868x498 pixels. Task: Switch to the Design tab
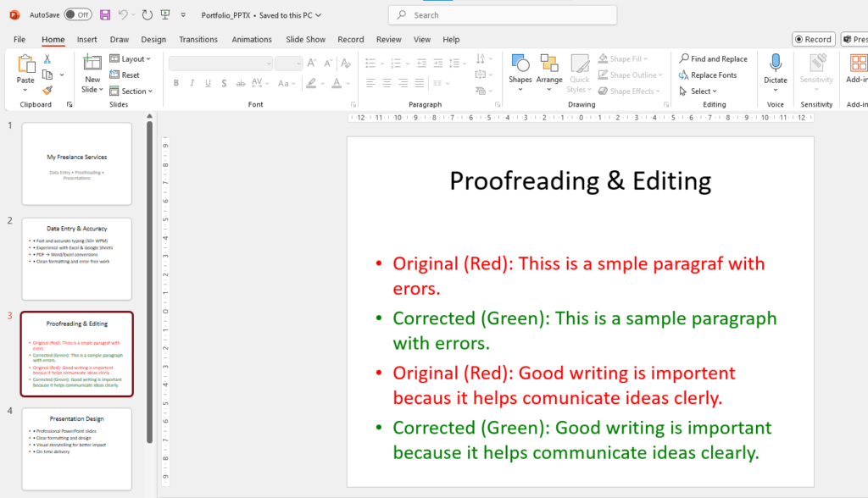[x=153, y=39]
